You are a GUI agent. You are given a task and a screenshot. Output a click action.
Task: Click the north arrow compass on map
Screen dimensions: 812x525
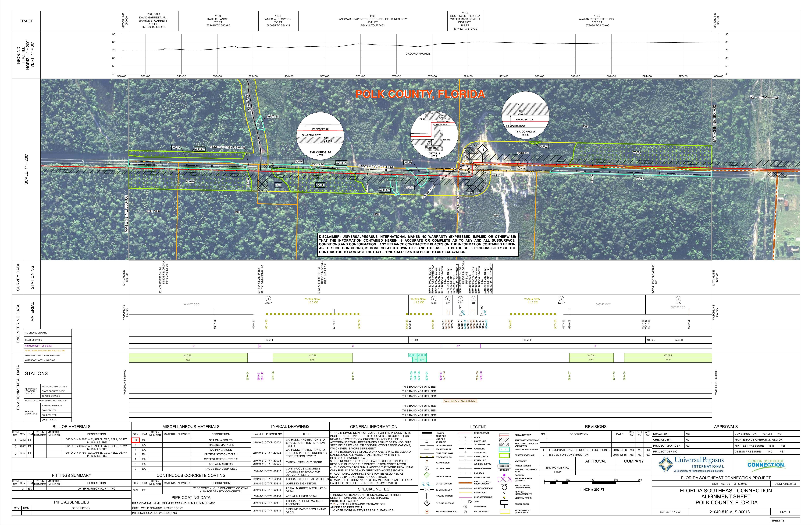tap(767, 97)
